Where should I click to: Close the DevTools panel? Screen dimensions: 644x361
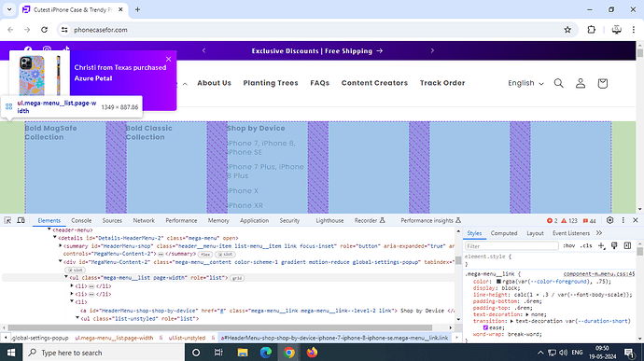click(x=636, y=220)
